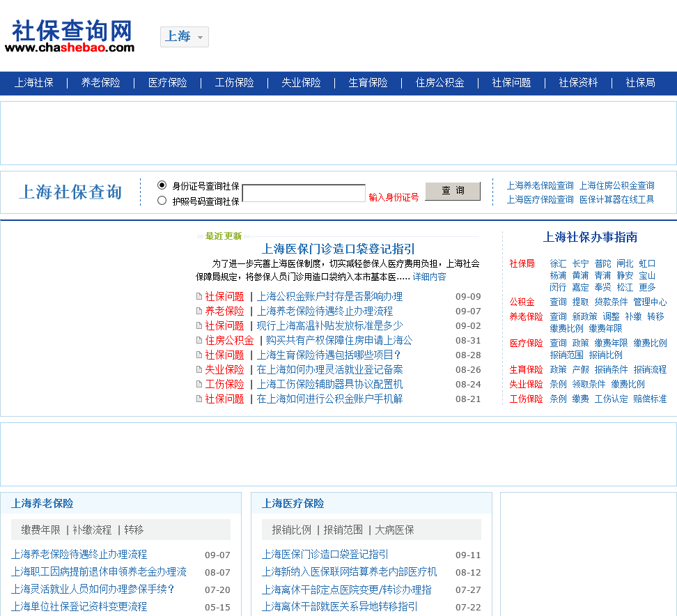Open 上海离休干部就医关系异地转移指引 article
This screenshot has width=677, height=616.
(339, 606)
